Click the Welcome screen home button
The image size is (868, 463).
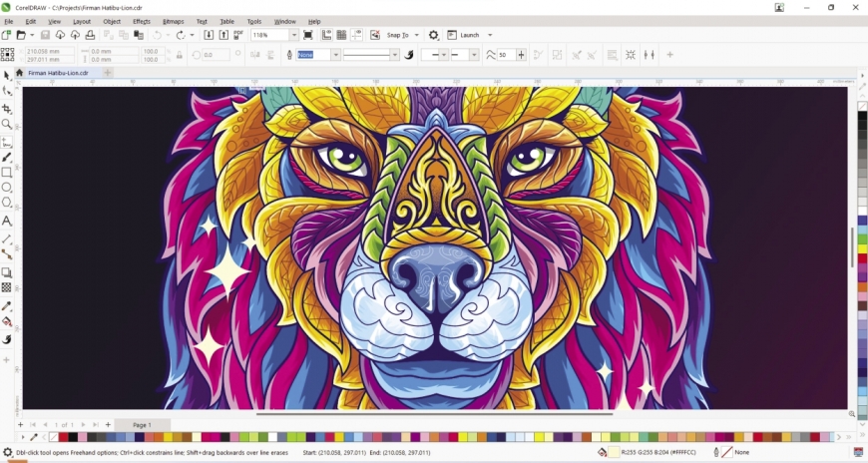click(x=19, y=73)
